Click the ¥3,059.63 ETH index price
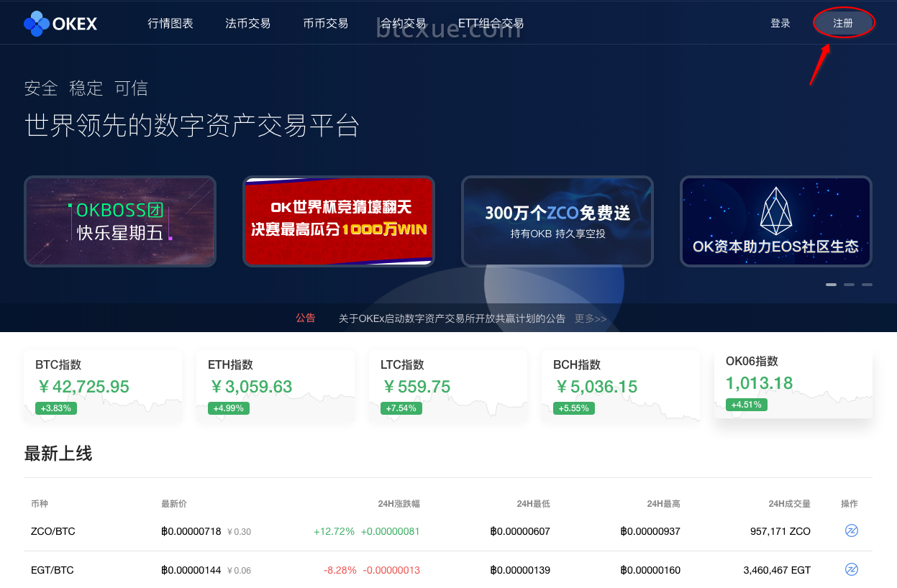The height and width of the screenshot is (588, 897). 250,387
